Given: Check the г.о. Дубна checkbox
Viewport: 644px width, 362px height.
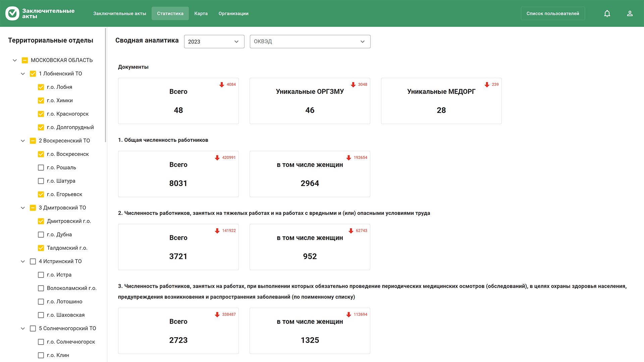Looking at the screenshot, I should (41, 235).
